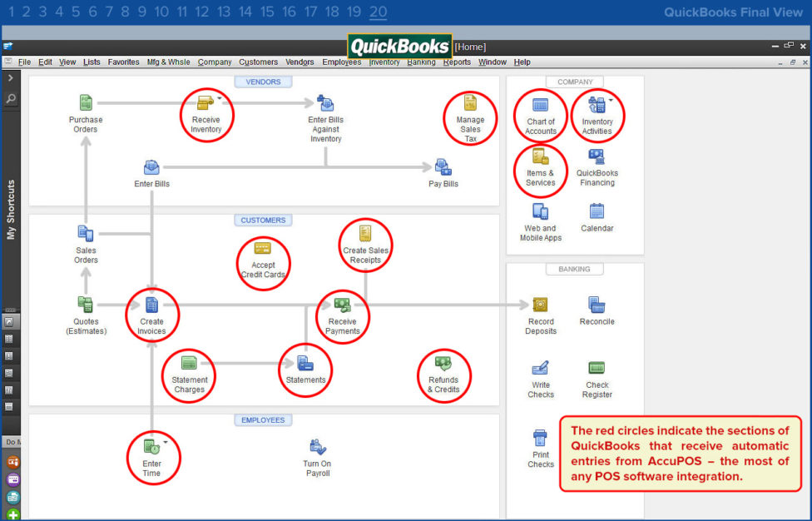Click the teal shortcut icon in the sidebar

click(x=13, y=498)
